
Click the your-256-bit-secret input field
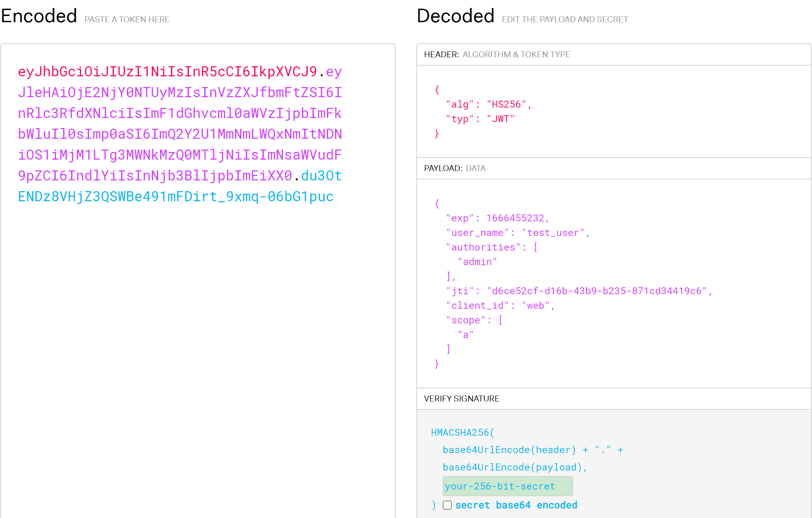click(x=508, y=486)
